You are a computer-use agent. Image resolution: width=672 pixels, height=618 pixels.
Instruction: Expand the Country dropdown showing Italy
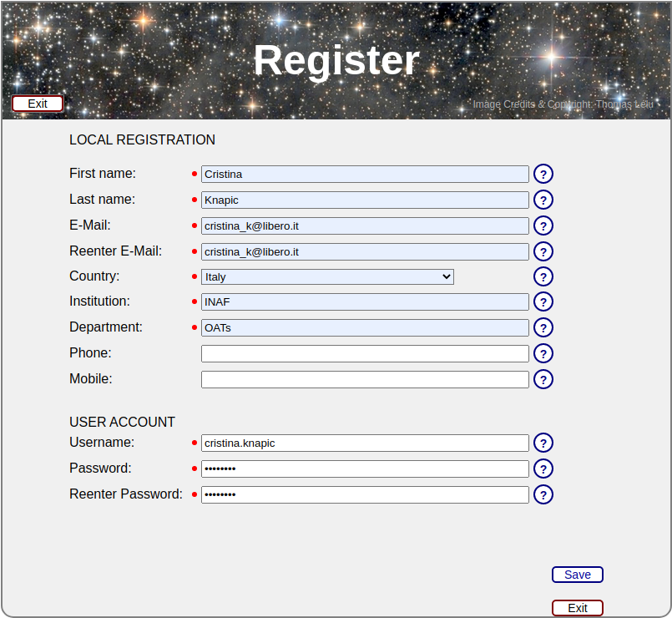[x=327, y=276]
